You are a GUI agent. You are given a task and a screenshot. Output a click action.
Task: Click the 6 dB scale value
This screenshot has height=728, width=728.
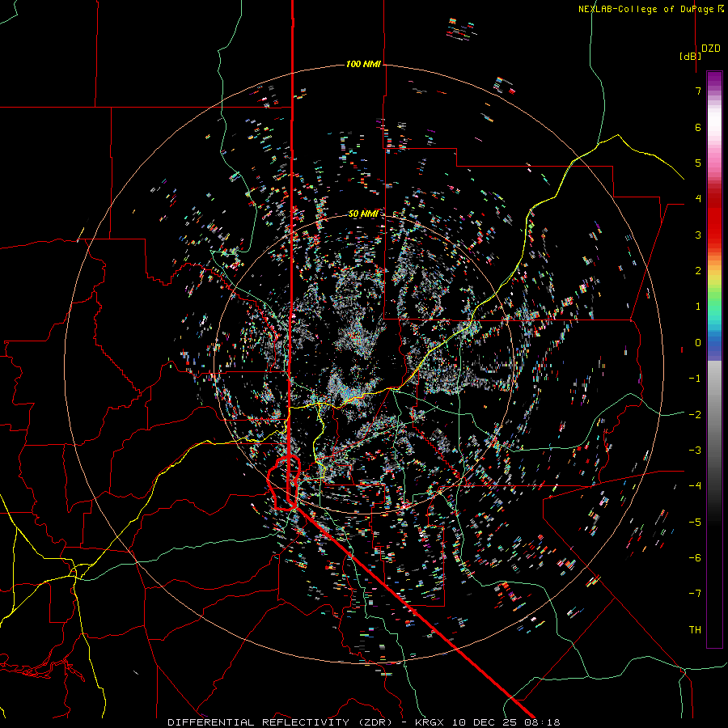click(x=698, y=127)
